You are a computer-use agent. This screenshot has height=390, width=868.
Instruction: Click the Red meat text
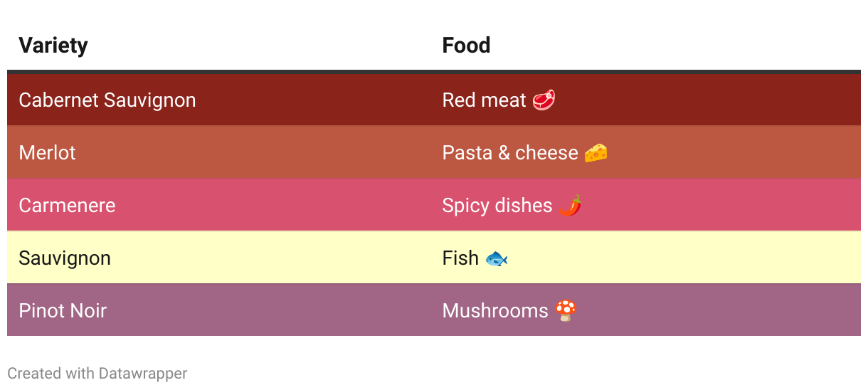coord(484,100)
